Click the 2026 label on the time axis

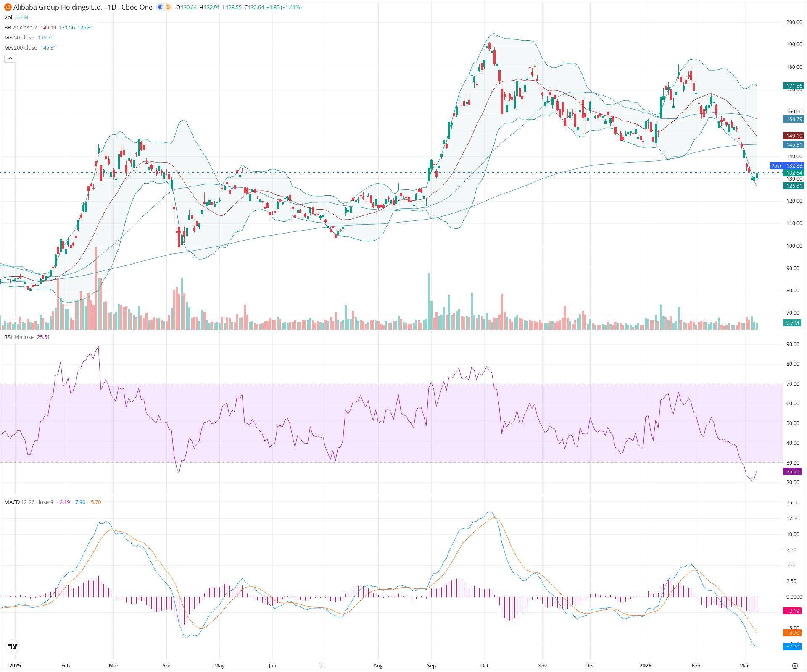coord(646,666)
